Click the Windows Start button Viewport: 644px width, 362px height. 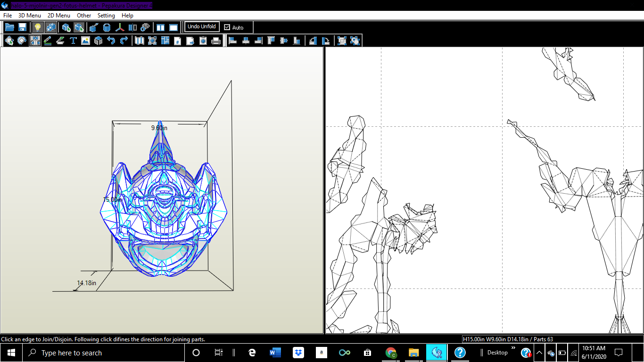(x=11, y=353)
